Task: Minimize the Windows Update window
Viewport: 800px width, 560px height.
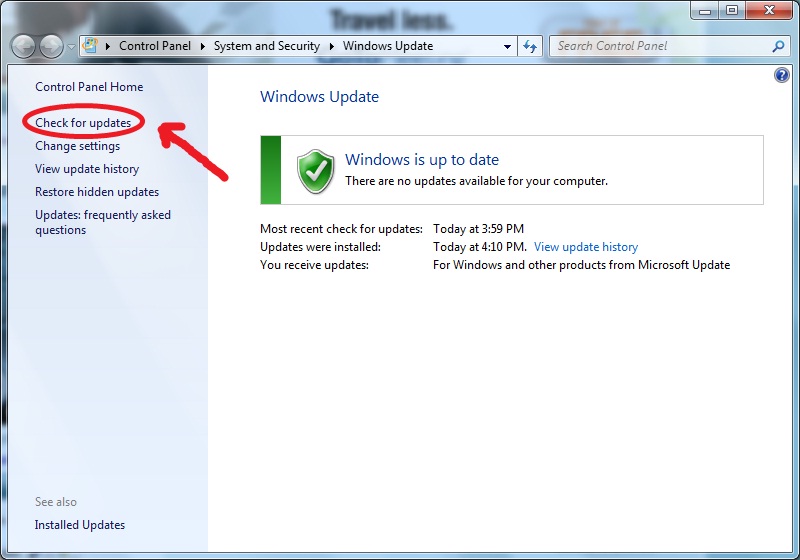Action: [x=705, y=10]
